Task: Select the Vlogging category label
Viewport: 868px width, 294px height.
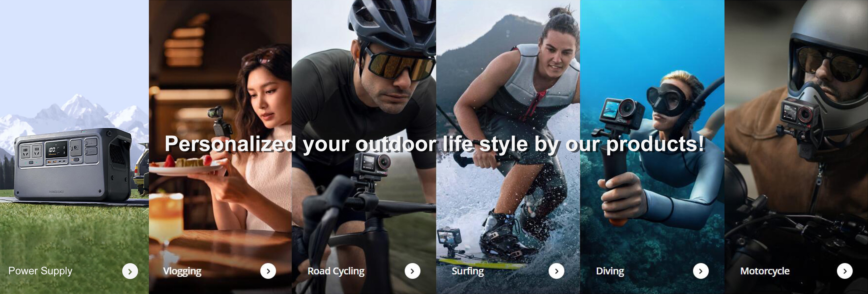Action: [182, 271]
